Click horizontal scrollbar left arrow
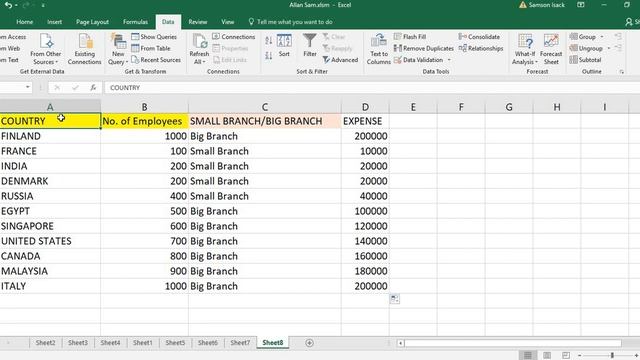 (x=401, y=343)
